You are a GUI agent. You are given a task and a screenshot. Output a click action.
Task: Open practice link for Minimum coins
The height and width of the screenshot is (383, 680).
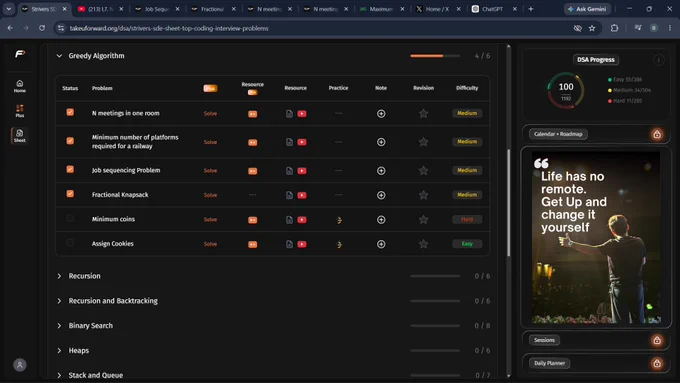[339, 220]
